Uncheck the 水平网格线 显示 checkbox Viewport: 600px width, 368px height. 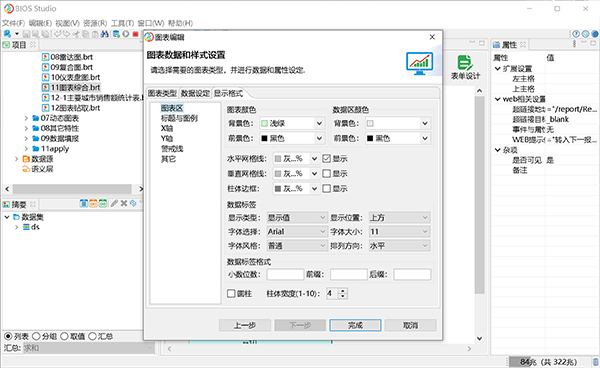[326, 158]
